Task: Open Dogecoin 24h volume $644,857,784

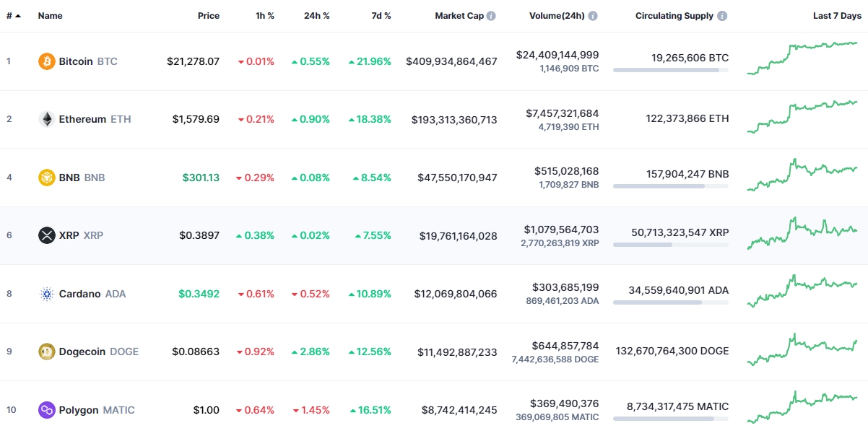Action: 565,346
